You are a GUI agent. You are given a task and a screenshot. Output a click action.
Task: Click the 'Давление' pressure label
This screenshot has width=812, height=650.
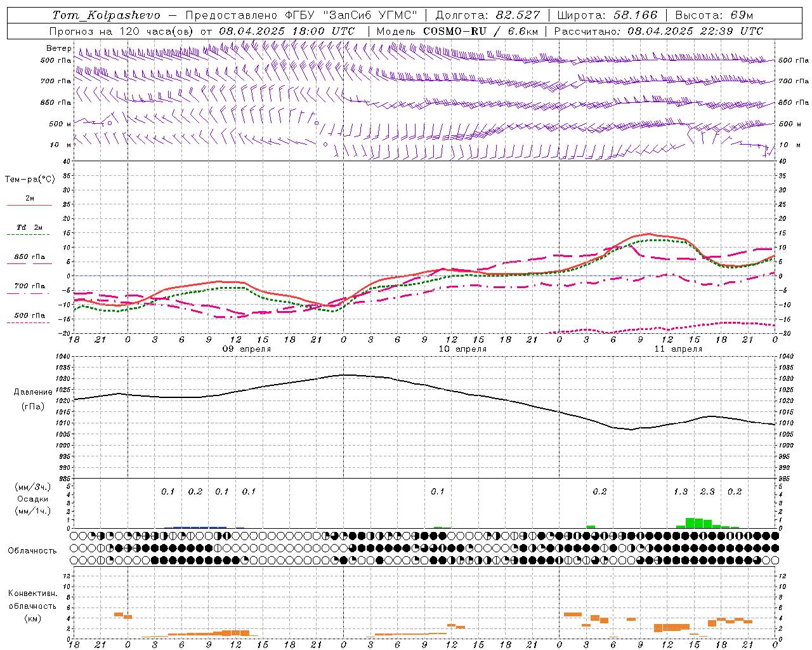coord(32,392)
